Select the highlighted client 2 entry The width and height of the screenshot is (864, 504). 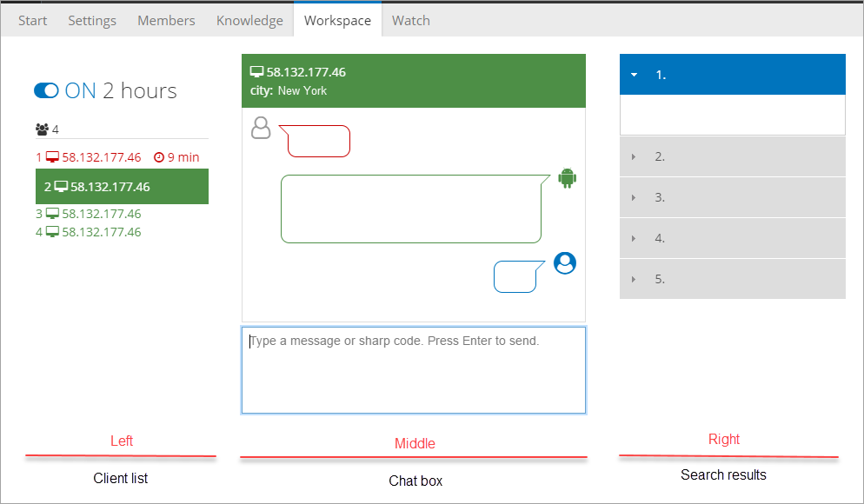coord(121,187)
